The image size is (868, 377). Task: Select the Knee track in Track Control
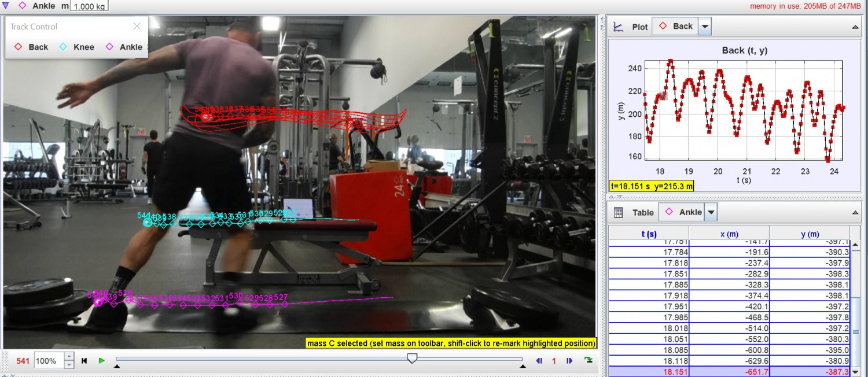click(x=76, y=47)
